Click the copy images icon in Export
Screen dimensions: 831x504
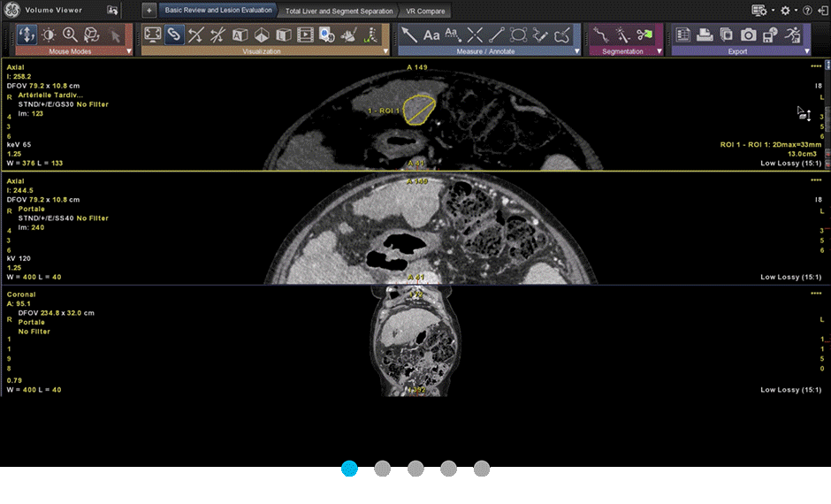[x=726, y=35]
